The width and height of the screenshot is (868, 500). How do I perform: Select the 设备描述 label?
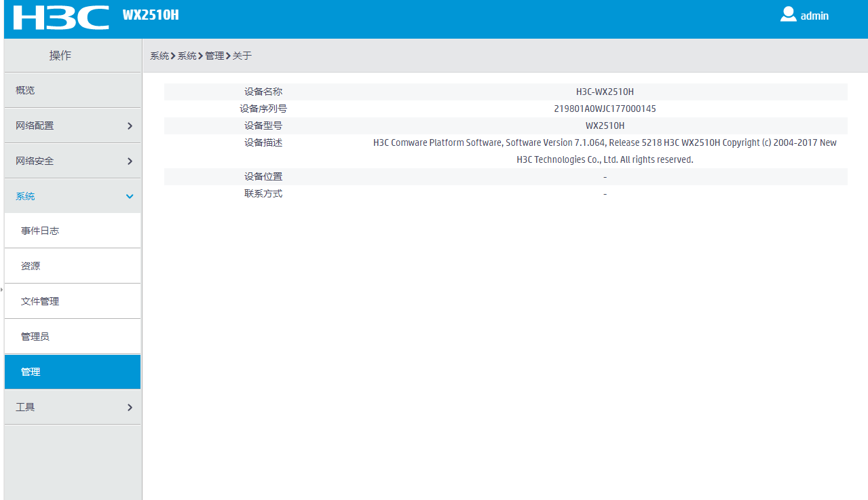[x=263, y=142]
